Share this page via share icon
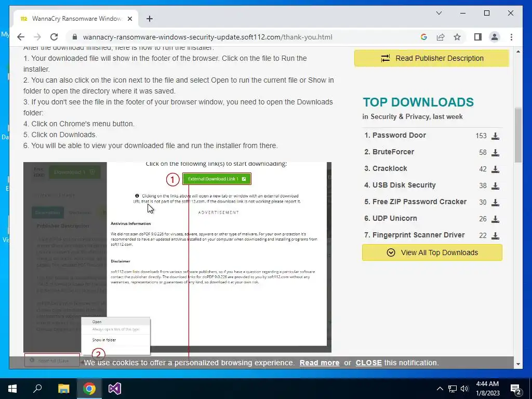The width and height of the screenshot is (532, 399). coord(441,37)
